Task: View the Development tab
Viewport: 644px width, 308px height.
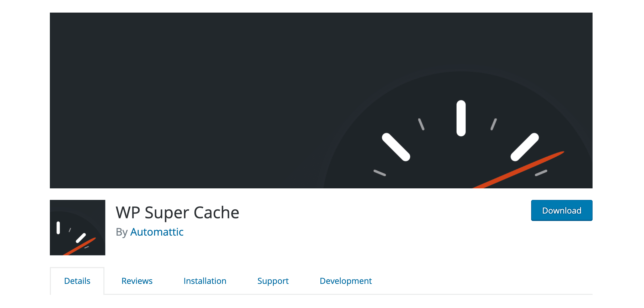Action: pos(346,281)
